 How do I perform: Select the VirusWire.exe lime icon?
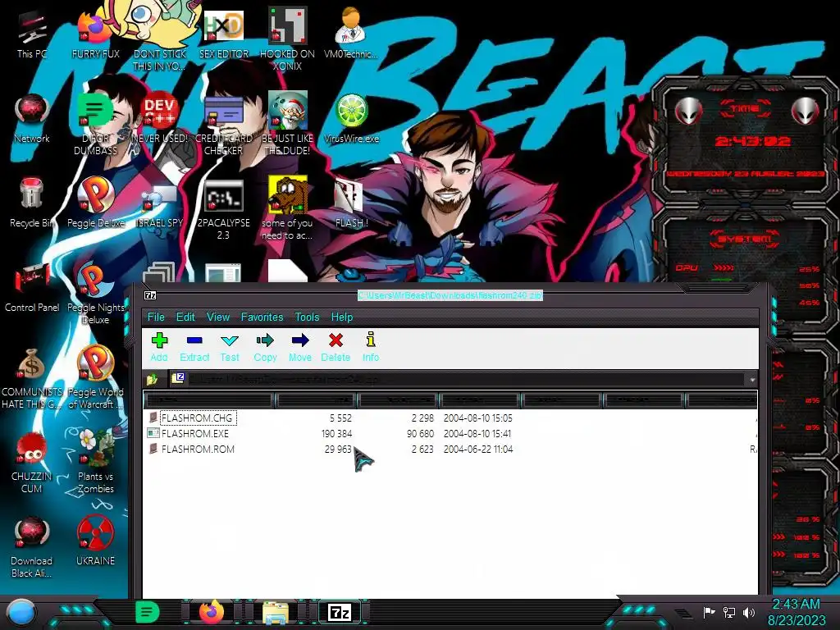[351, 119]
